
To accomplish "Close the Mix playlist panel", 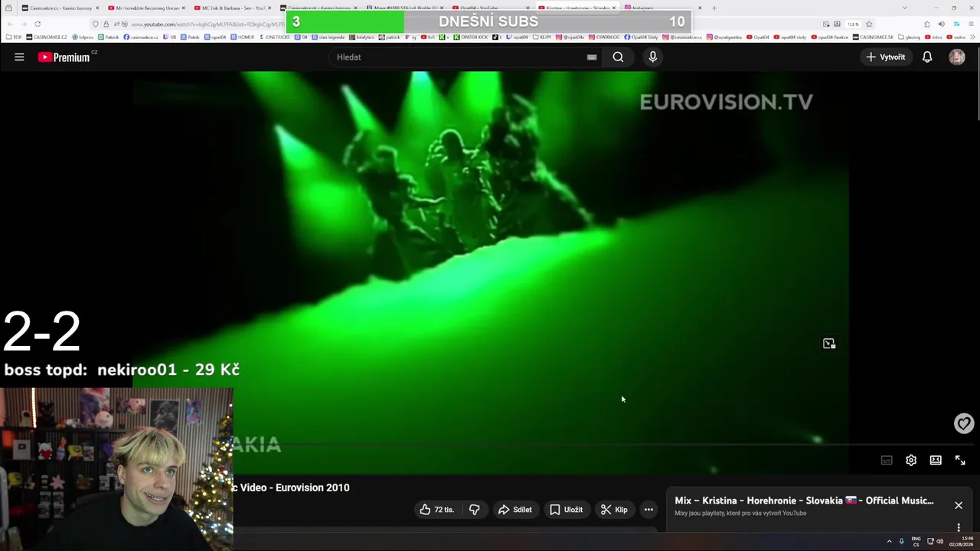I will (x=959, y=505).
